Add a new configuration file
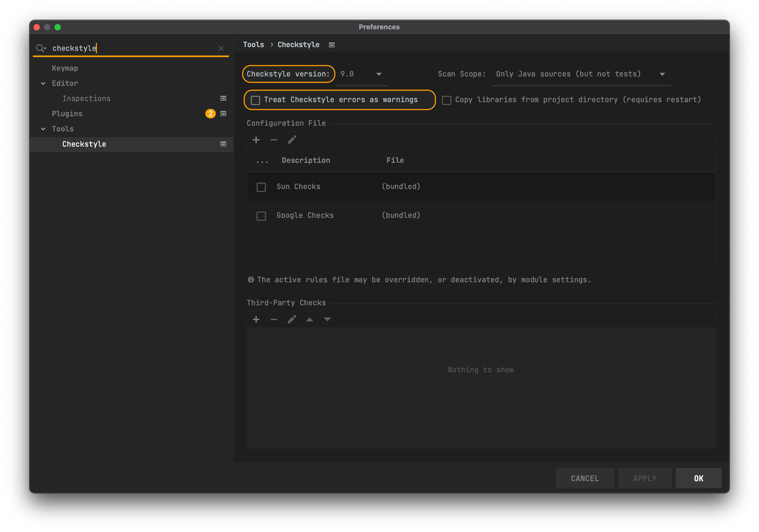The width and height of the screenshot is (759, 532). 256,140
